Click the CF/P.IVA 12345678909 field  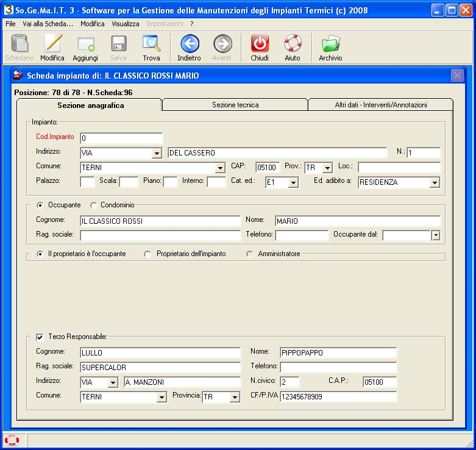338,396
